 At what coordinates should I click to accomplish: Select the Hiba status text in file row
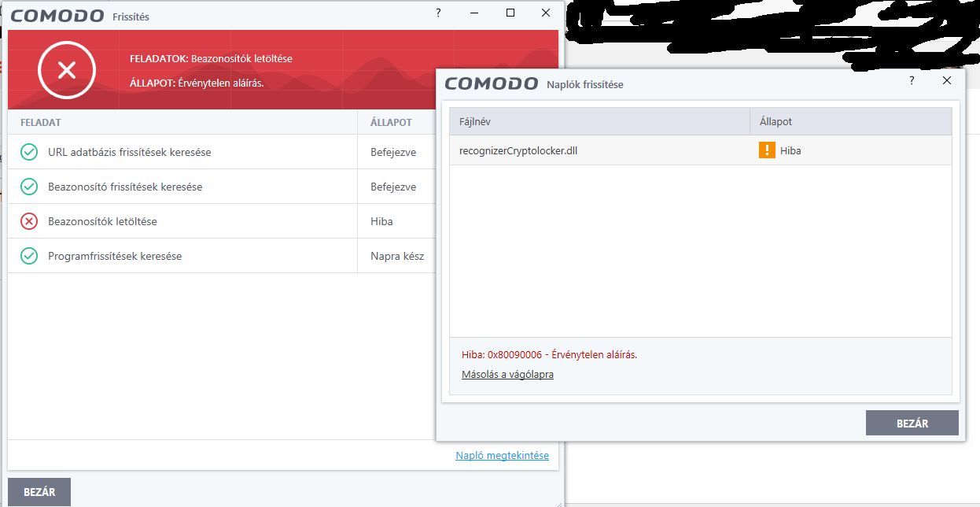[x=790, y=150]
